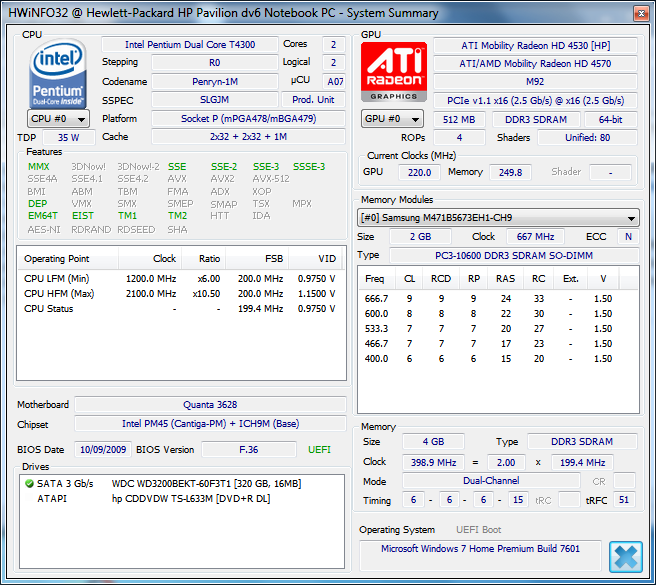Click the Unified: 80 shaders field
This screenshot has width=656, height=588.
587,138
